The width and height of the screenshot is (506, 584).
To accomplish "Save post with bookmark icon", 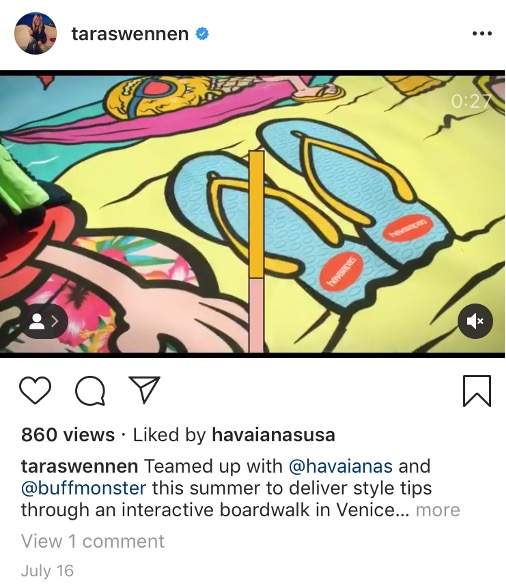I will coord(477,391).
